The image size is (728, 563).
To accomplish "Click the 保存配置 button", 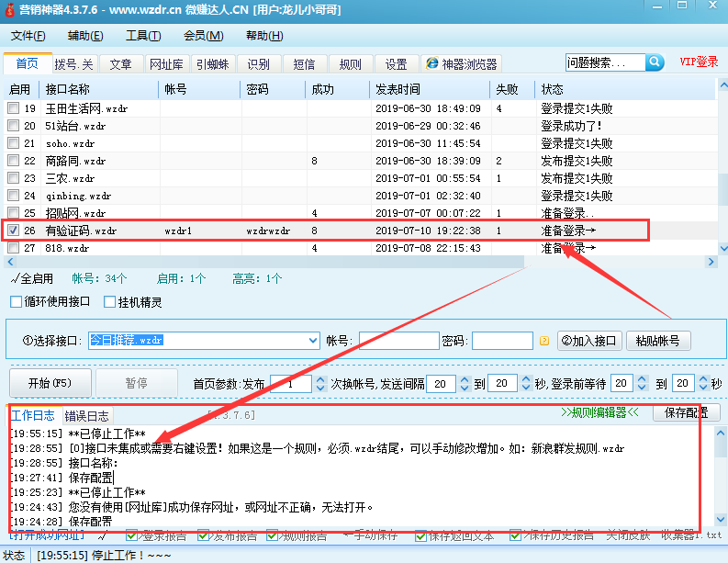I will (686, 412).
